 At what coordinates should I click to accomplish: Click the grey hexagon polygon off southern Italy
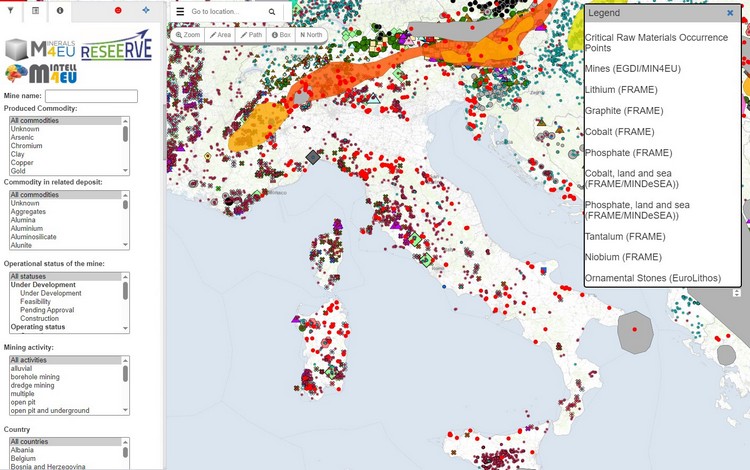click(x=635, y=332)
